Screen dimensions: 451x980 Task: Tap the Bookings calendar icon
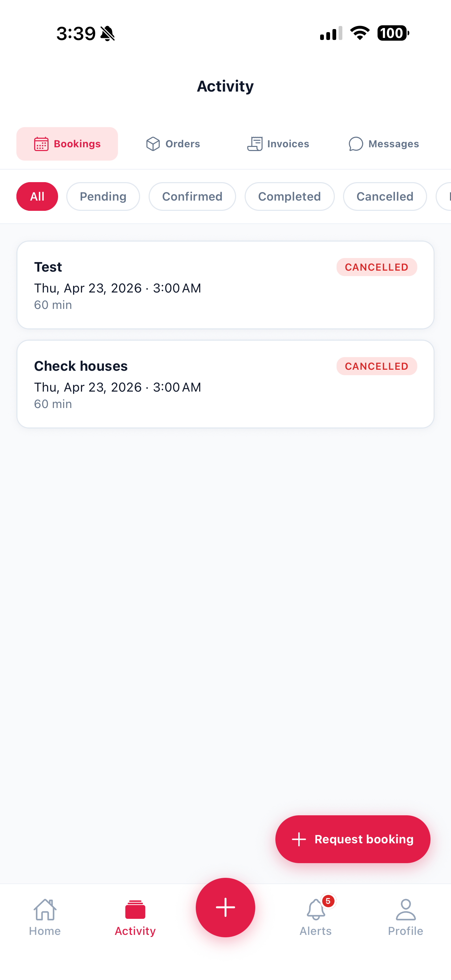pyautogui.click(x=41, y=144)
